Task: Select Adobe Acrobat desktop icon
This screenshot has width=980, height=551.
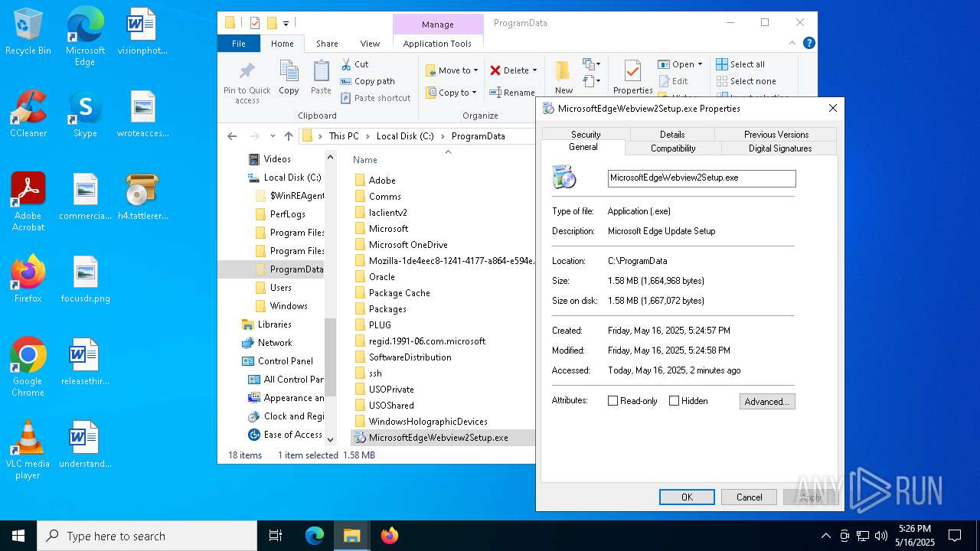Action: (x=28, y=202)
